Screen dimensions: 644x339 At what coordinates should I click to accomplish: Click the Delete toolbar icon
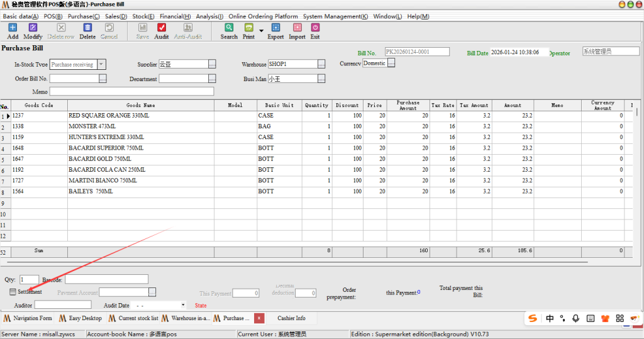(87, 28)
